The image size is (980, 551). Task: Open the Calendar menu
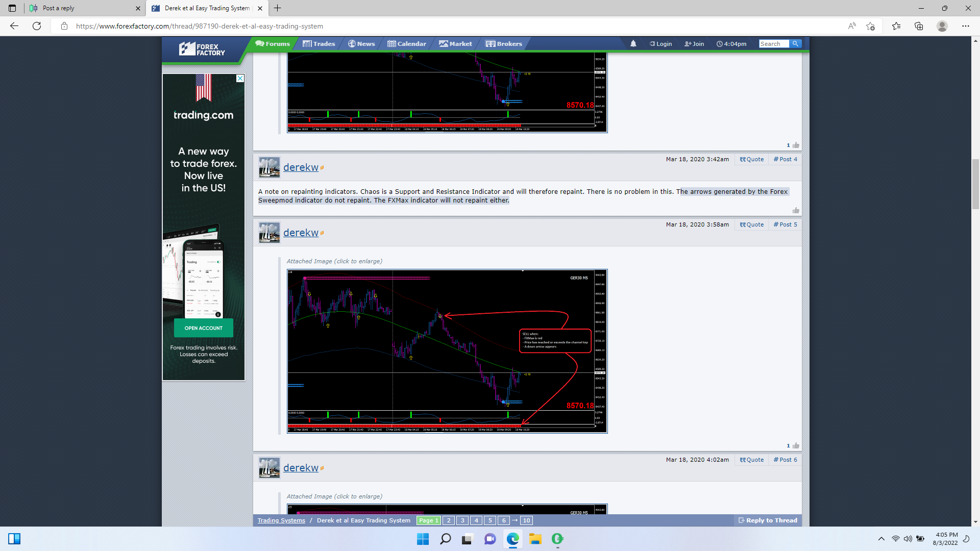click(407, 44)
